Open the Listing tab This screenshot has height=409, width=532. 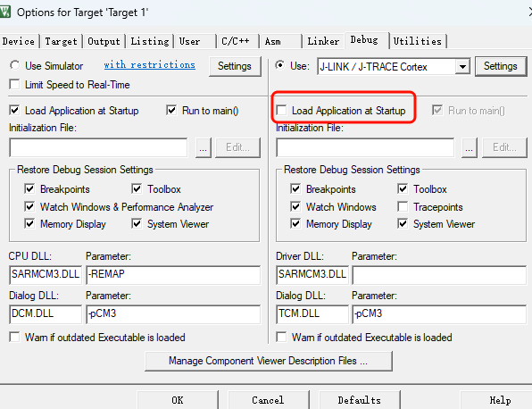[x=150, y=41]
